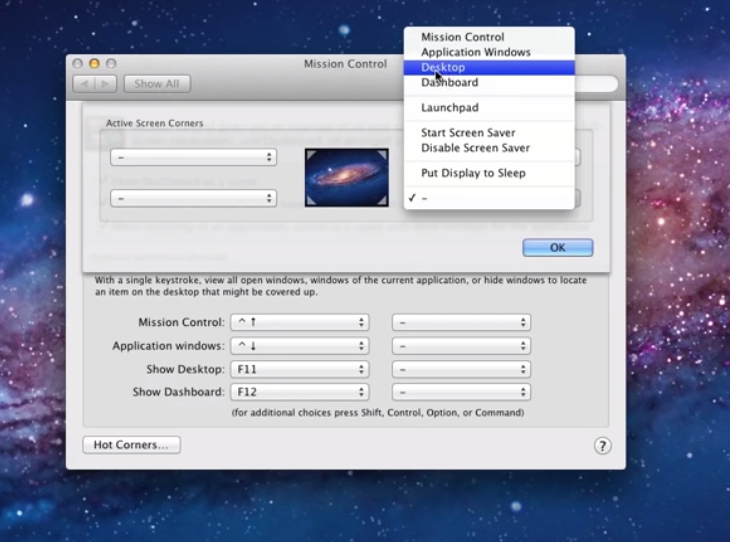Pick the highlighted Desktop menu entry
This screenshot has height=542, width=730.
(489, 68)
